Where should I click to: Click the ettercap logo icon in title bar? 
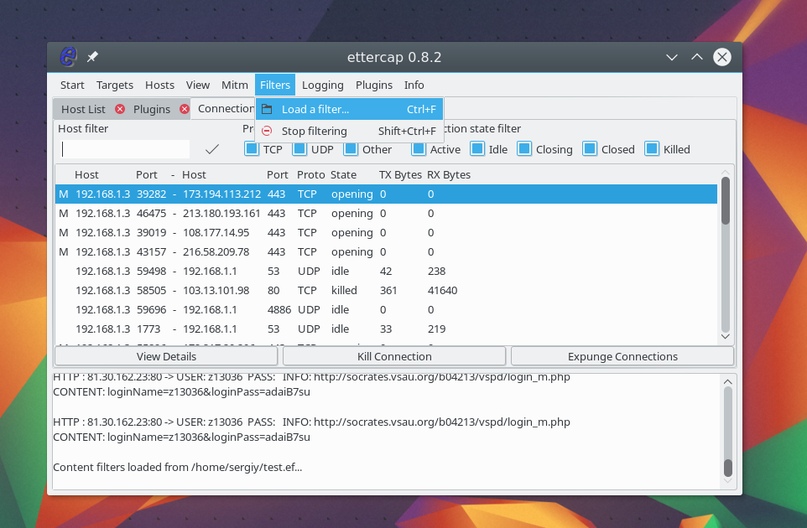click(68, 57)
